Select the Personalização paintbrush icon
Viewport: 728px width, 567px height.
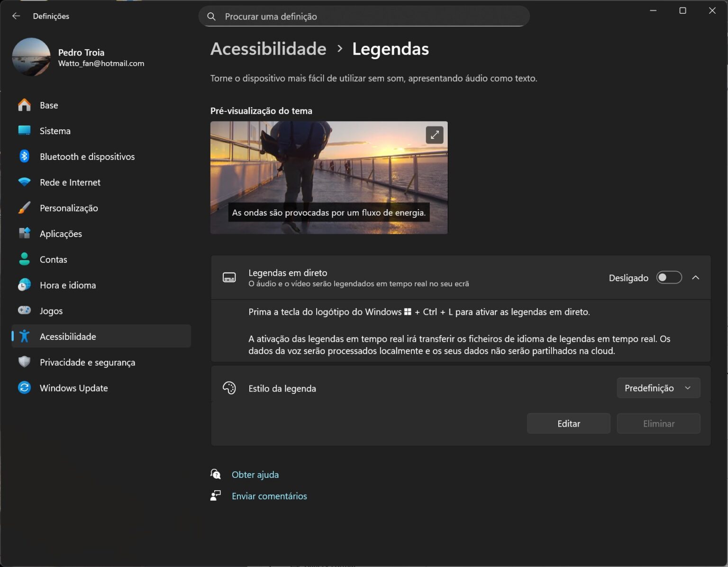24,208
